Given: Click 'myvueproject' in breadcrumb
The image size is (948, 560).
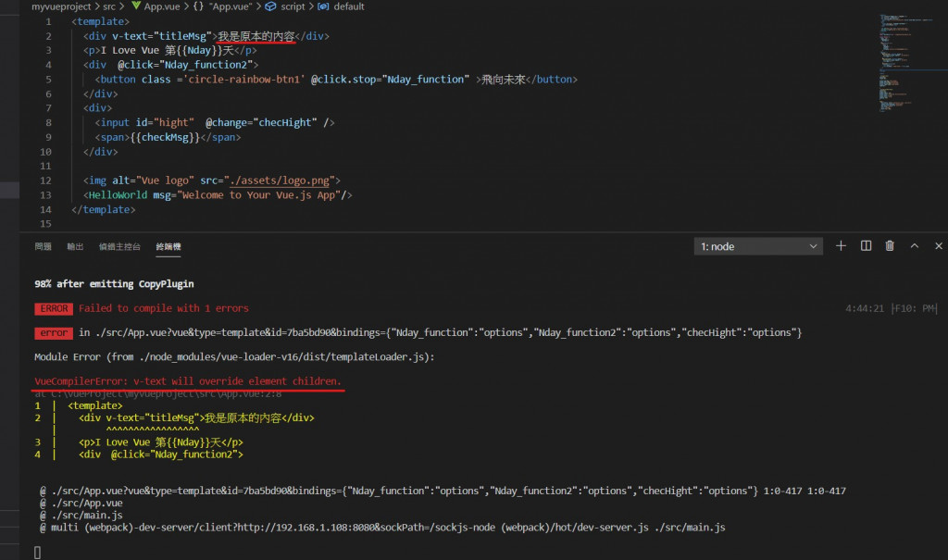Looking at the screenshot, I should pos(61,6).
